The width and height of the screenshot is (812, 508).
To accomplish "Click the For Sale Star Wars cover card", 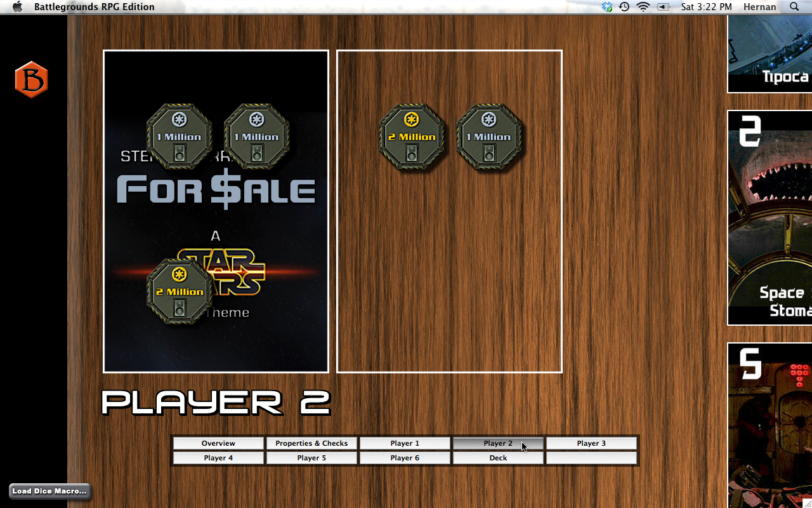I will pos(216,211).
